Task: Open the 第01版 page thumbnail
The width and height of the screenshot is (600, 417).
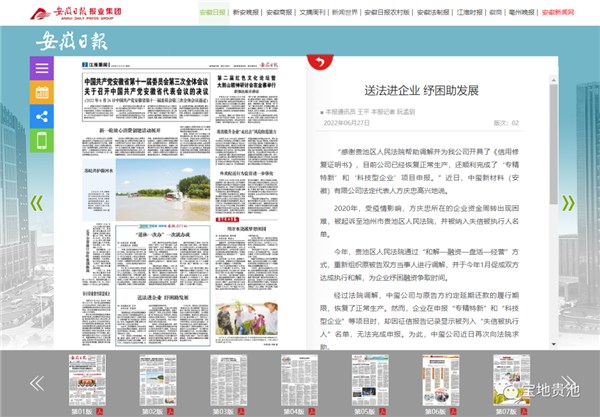Action: 87,380
